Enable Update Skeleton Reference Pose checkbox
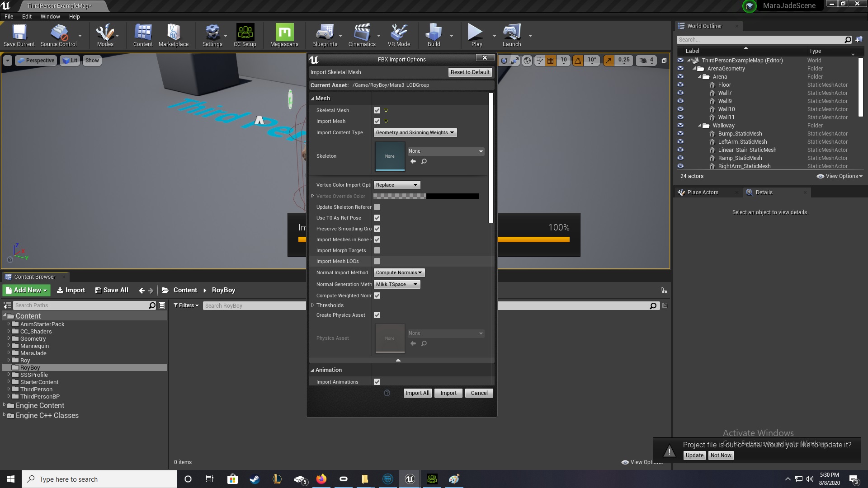The width and height of the screenshot is (868, 488). [x=377, y=207]
